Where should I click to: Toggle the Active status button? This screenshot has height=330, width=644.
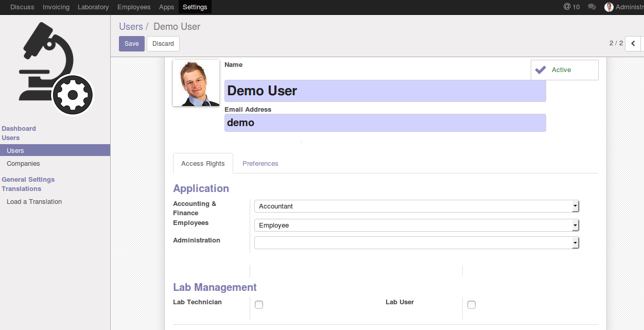pyautogui.click(x=564, y=70)
